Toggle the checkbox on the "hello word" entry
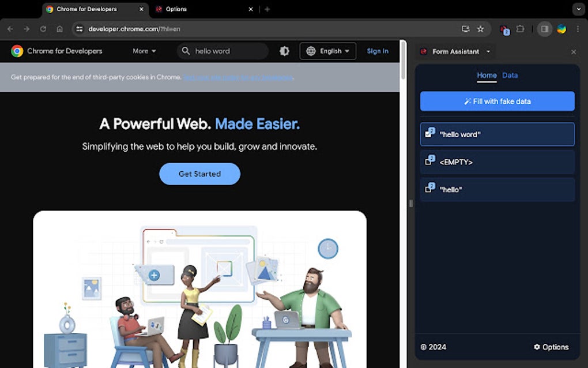588x368 pixels. click(x=428, y=134)
